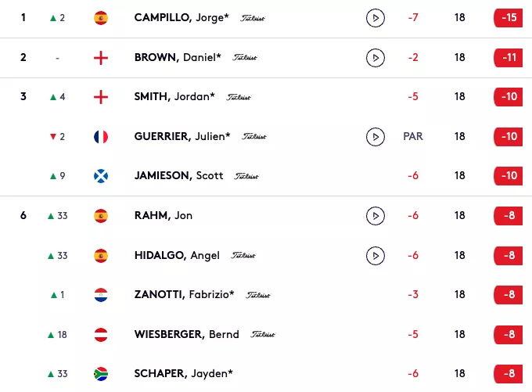The height and width of the screenshot is (392, 532).
Task: Play highlights for Daniel Brown
Action: [376, 58]
